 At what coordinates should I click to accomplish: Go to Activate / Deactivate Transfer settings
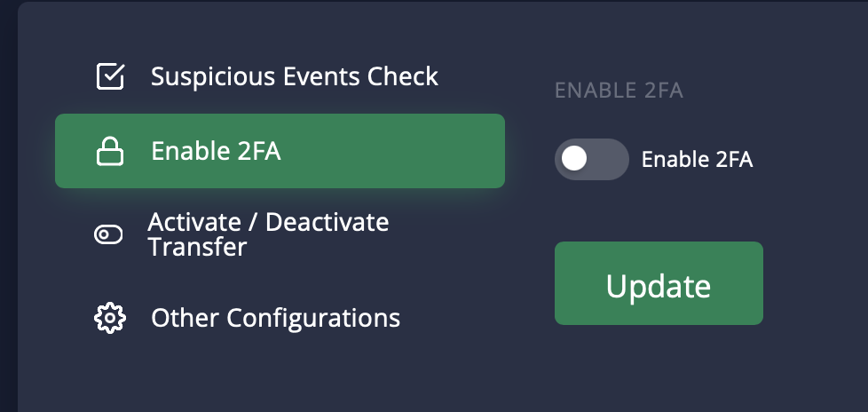(x=268, y=234)
